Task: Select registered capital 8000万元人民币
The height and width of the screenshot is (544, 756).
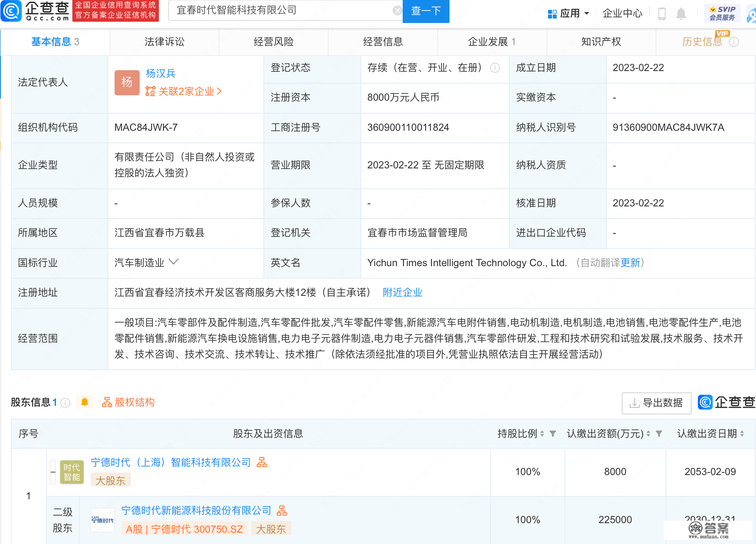Action: coord(403,97)
